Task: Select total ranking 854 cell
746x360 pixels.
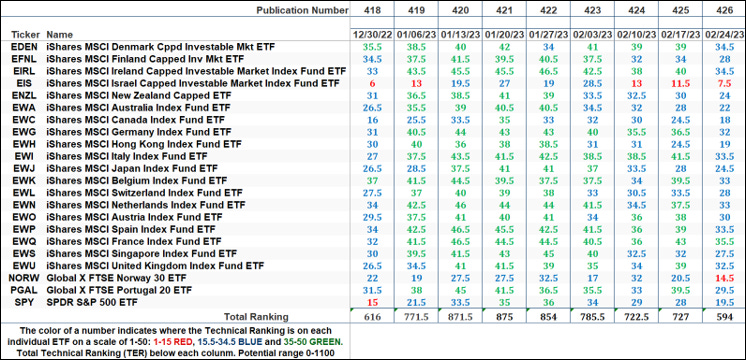Action: (548, 317)
